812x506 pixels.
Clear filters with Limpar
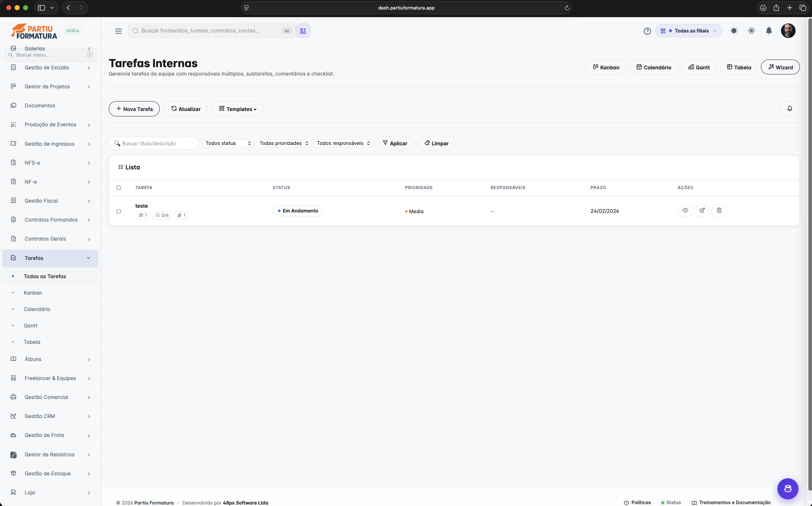coord(436,143)
